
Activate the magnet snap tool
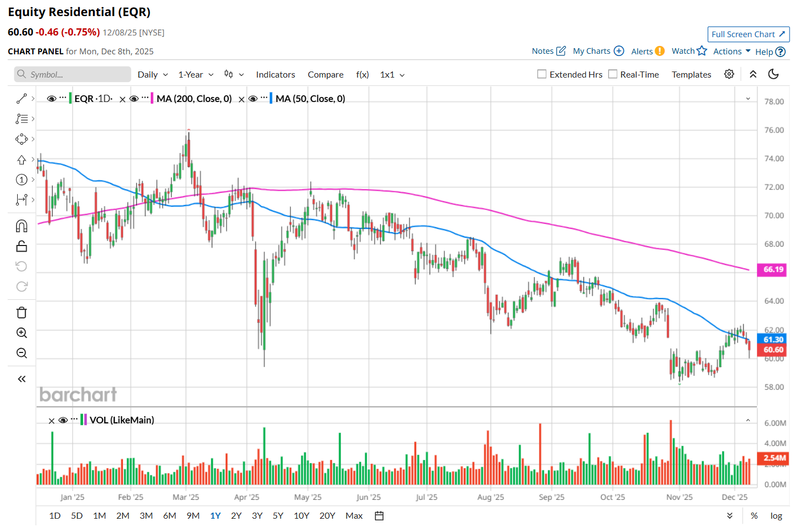22,226
